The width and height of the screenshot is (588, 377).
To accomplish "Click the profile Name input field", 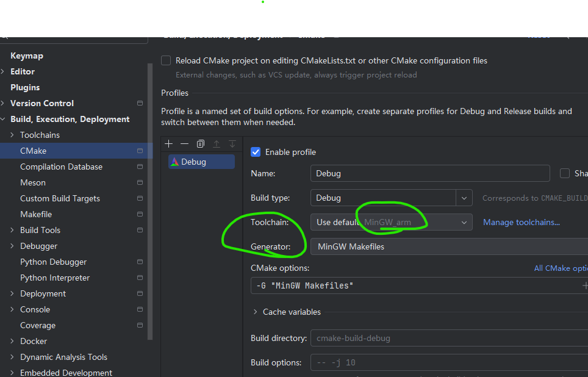I will 430,173.
